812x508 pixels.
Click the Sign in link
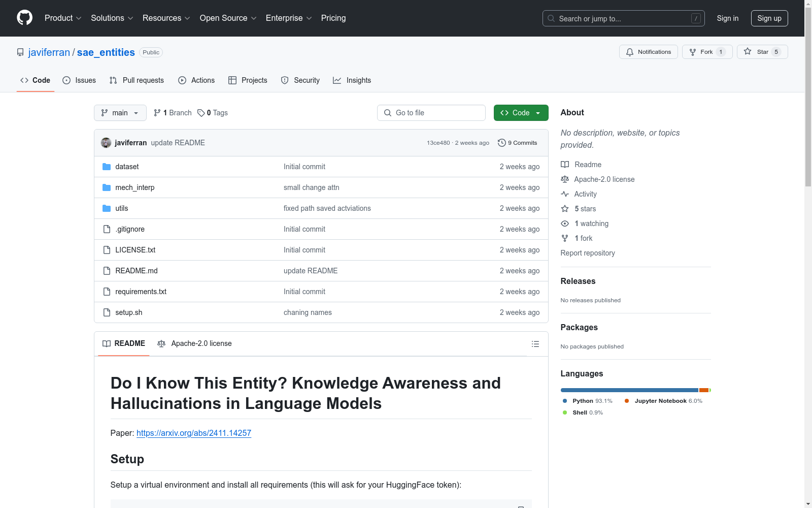tap(728, 18)
